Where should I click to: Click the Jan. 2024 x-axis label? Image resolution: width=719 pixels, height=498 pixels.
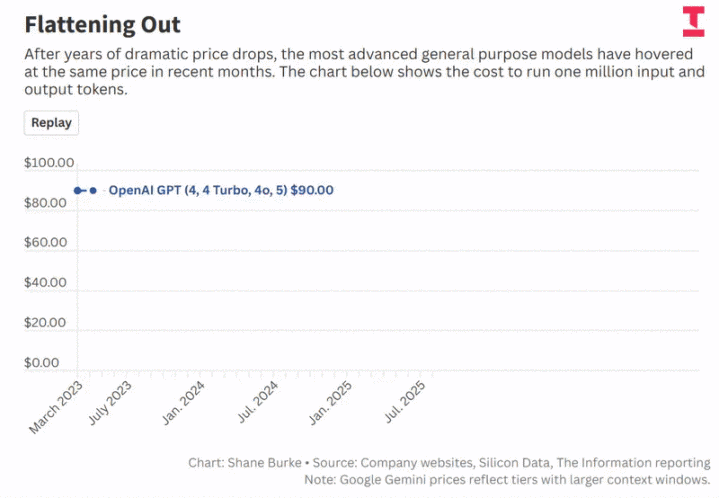pyautogui.click(x=184, y=403)
